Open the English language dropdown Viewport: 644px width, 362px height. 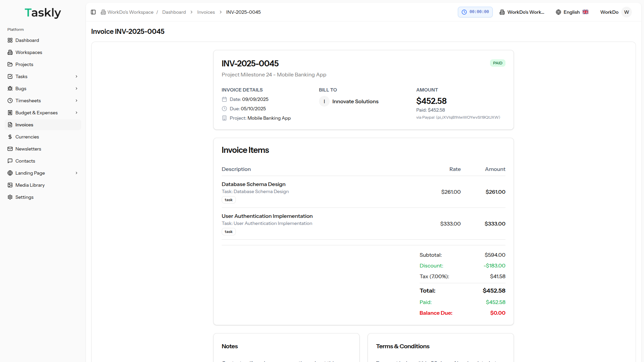tap(572, 12)
